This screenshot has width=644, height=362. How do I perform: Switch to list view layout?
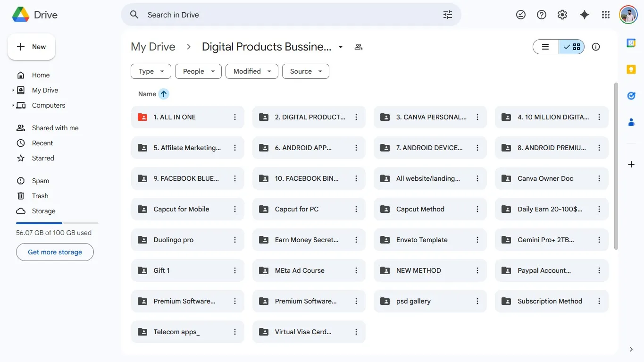click(x=546, y=47)
